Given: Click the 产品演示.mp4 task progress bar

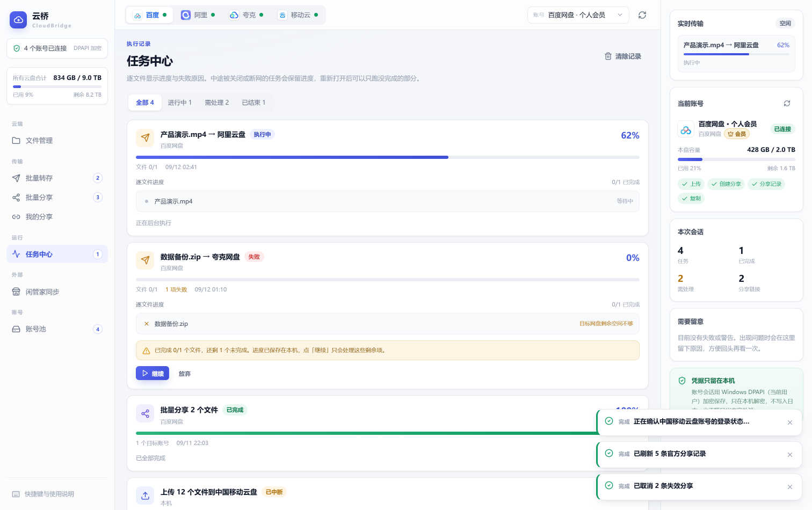Looking at the screenshot, I should click(x=388, y=157).
